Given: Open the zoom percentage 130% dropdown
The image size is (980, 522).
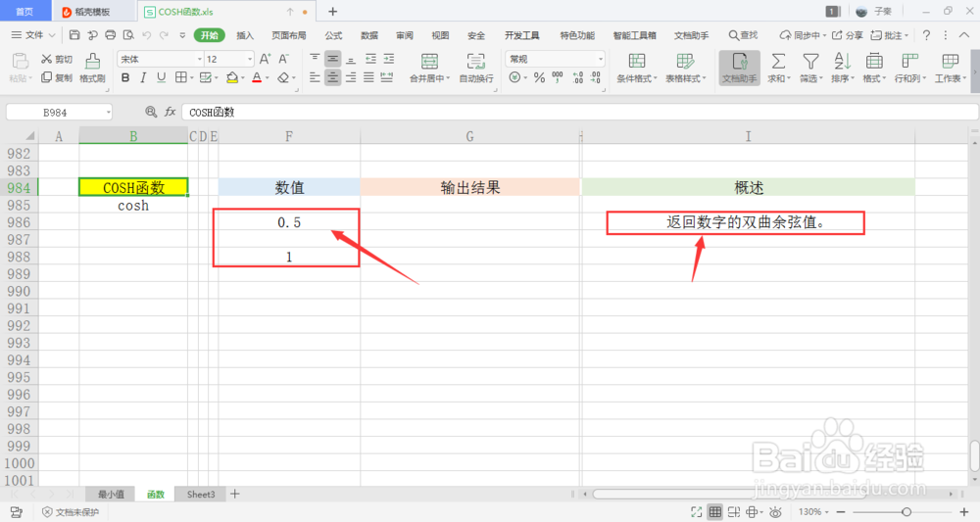Looking at the screenshot, I should coord(813,512).
